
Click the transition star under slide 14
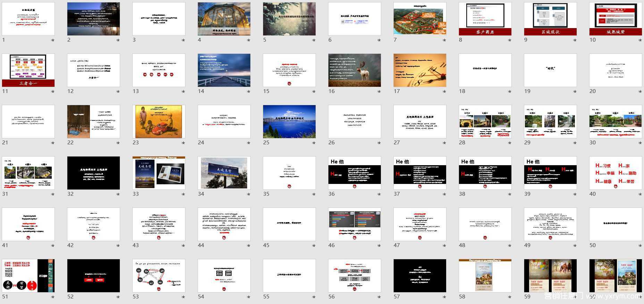click(249, 92)
